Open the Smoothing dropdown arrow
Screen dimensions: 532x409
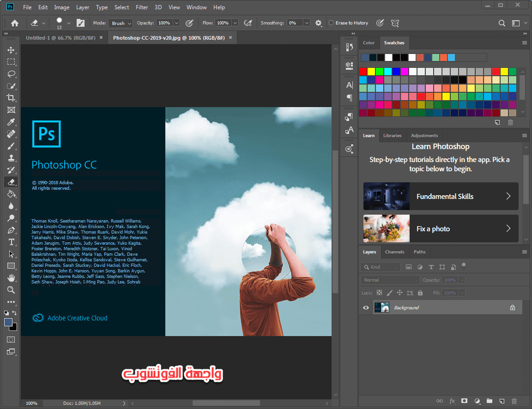coord(306,23)
